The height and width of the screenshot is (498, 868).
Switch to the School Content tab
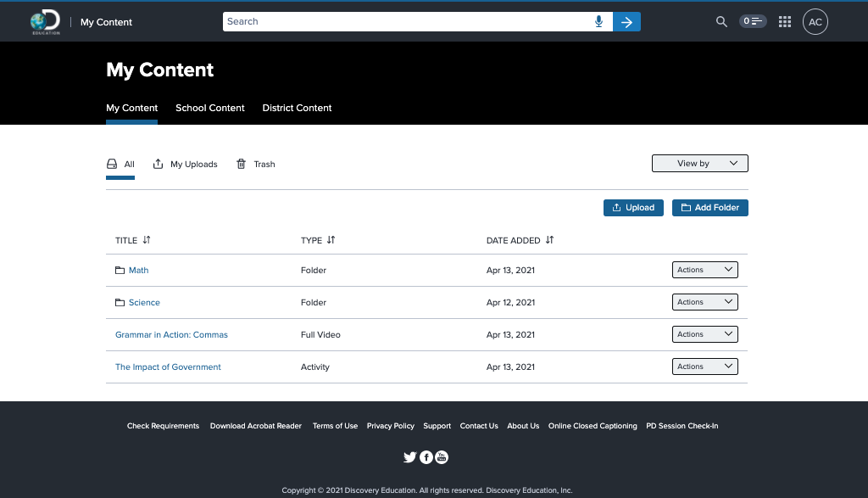click(210, 108)
